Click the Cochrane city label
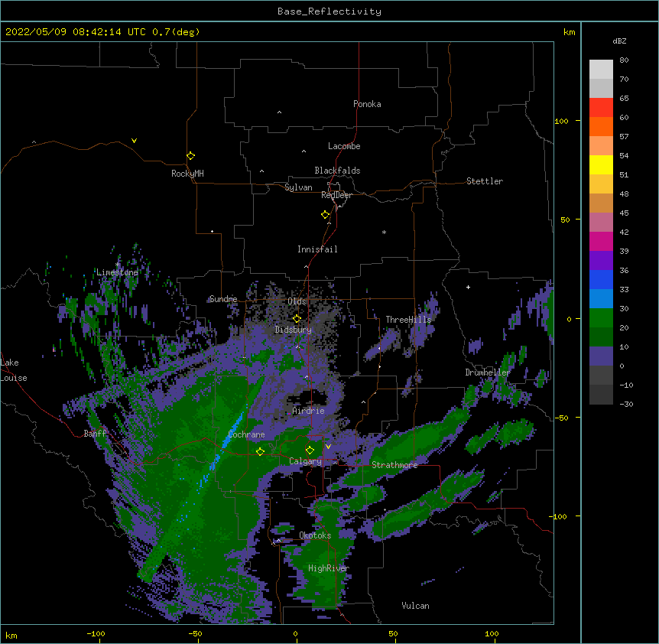The image size is (659, 644). [x=246, y=434]
